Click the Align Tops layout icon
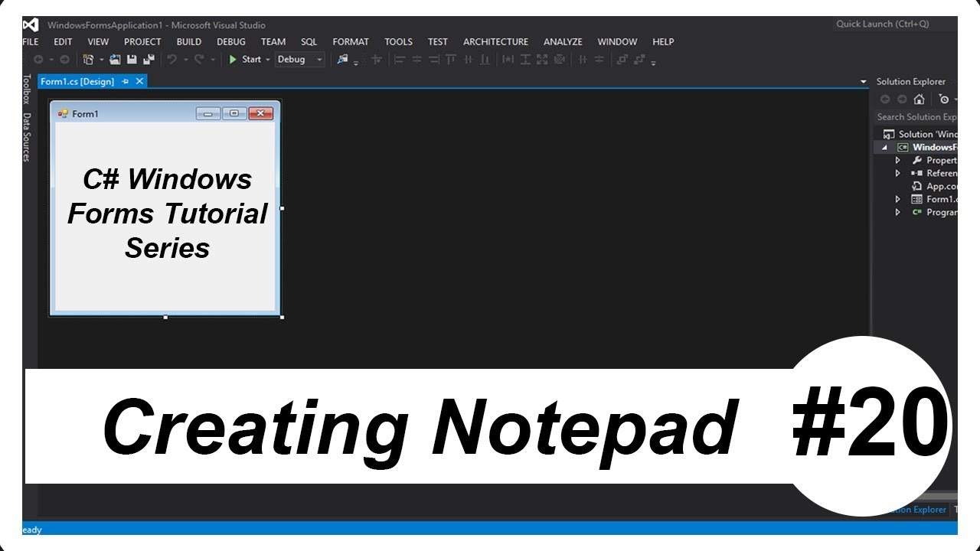 tap(451, 59)
